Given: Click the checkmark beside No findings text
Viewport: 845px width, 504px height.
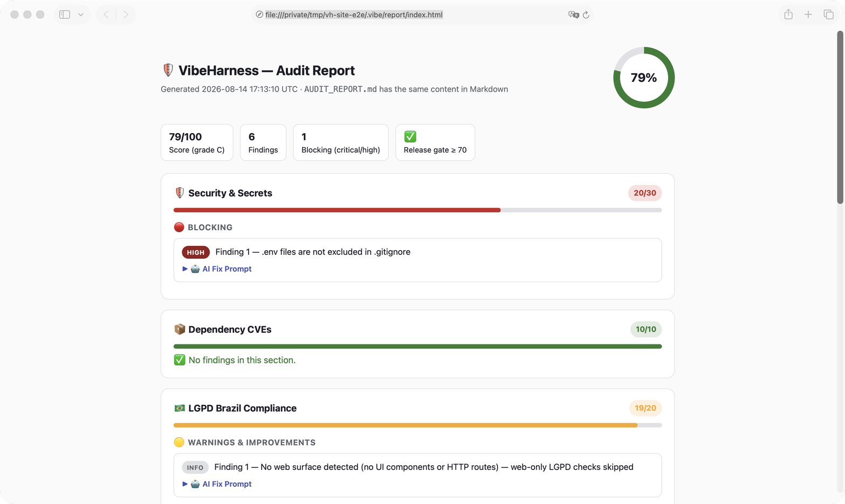Looking at the screenshot, I should [x=180, y=360].
